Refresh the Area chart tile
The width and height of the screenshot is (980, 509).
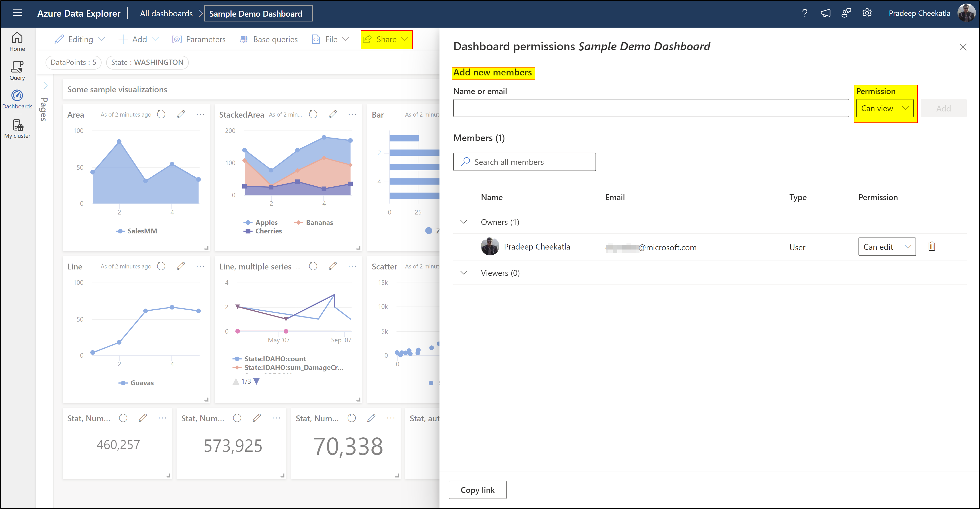click(x=161, y=115)
